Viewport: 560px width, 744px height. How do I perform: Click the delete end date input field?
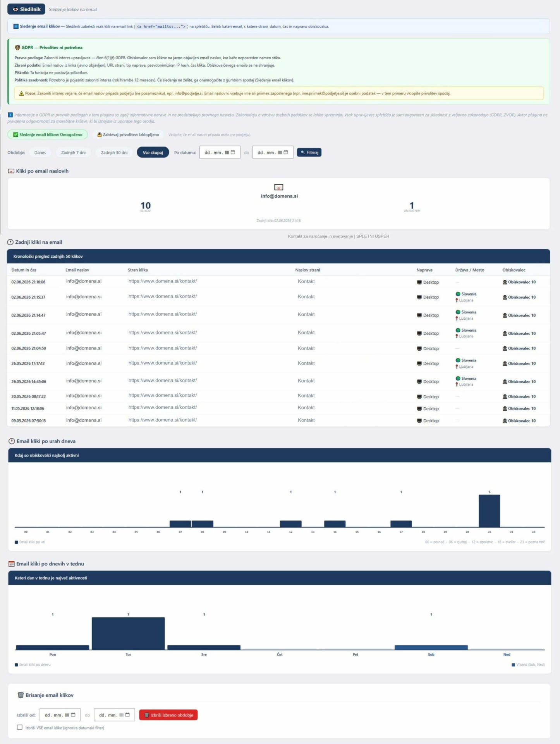click(x=114, y=715)
